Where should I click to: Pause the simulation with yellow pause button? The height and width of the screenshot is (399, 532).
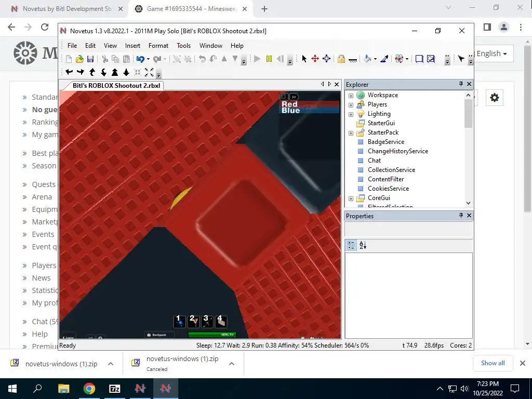click(x=269, y=59)
